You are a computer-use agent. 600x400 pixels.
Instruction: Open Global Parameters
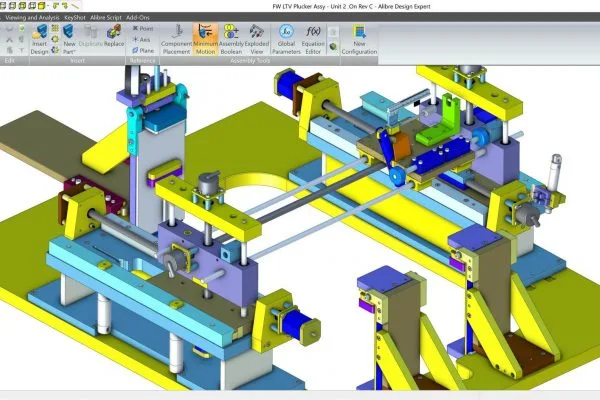coord(286,39)
